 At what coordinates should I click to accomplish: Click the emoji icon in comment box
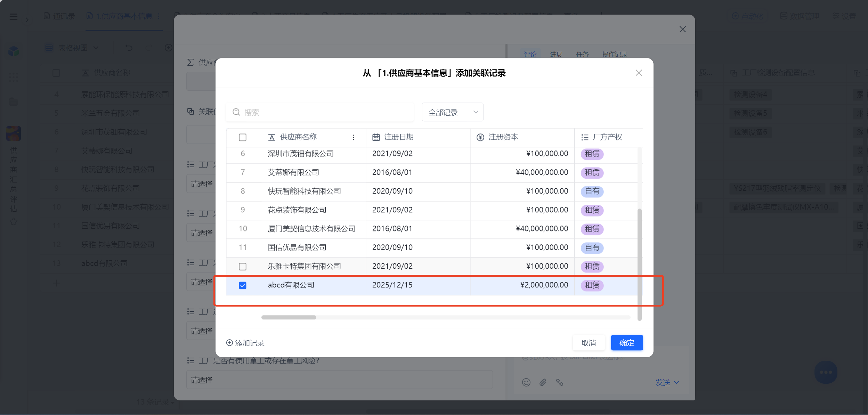click(526, 382)
